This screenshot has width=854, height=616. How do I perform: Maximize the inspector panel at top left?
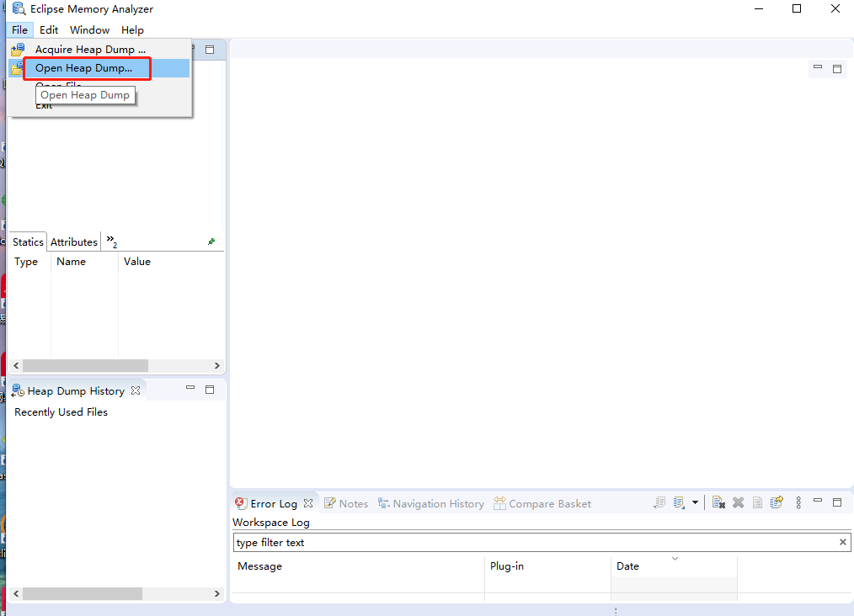[x=210, y=50]
